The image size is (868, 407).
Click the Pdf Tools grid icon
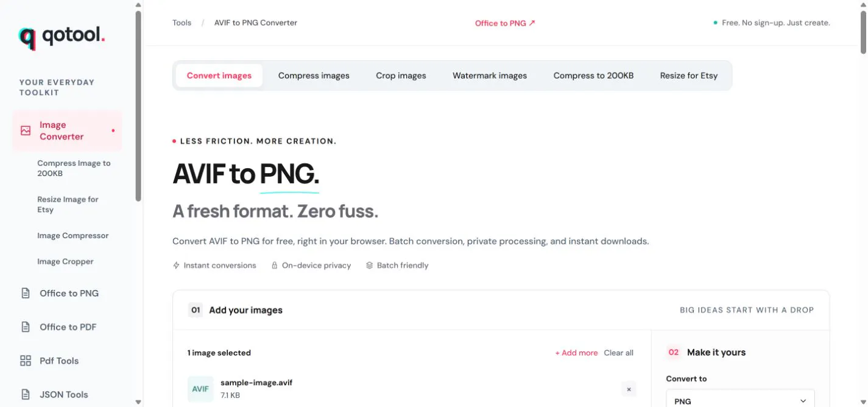26,361
